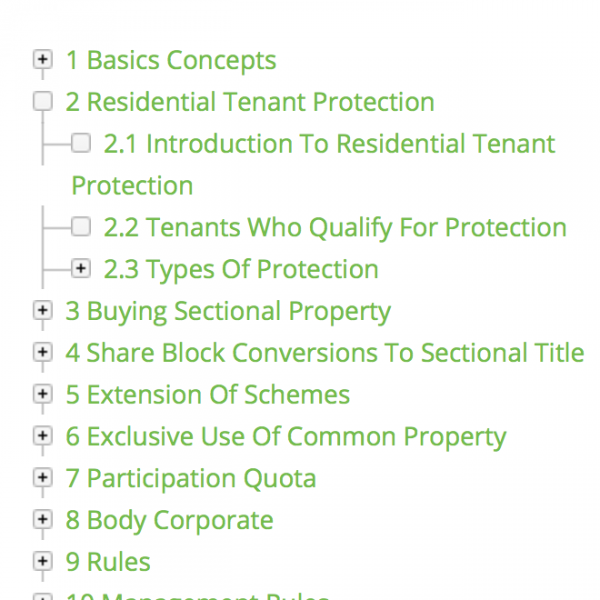The image size is (600, 600).
Task: Click plus icon beside Share Block Conversions
Action: coord(42,353)
